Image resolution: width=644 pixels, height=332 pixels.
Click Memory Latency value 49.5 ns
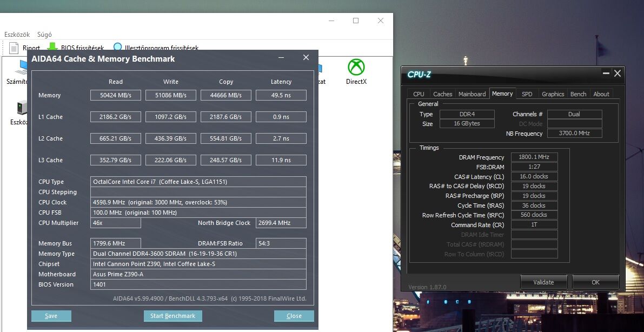[x=281, y=95]
